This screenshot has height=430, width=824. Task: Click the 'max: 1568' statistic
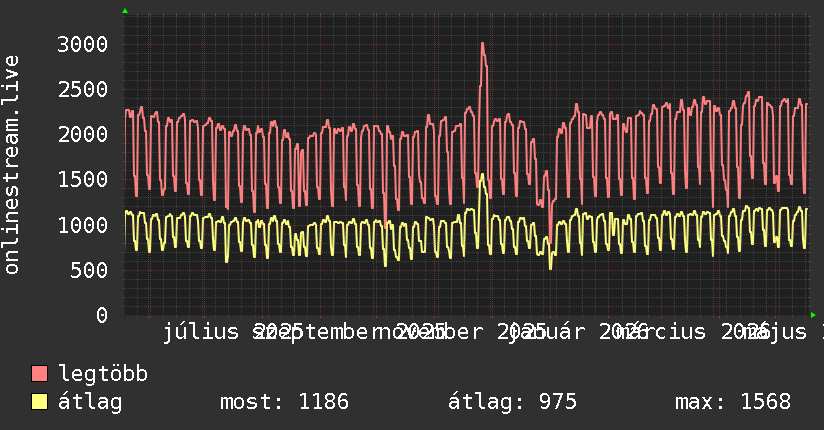click(x=733, y=402)
